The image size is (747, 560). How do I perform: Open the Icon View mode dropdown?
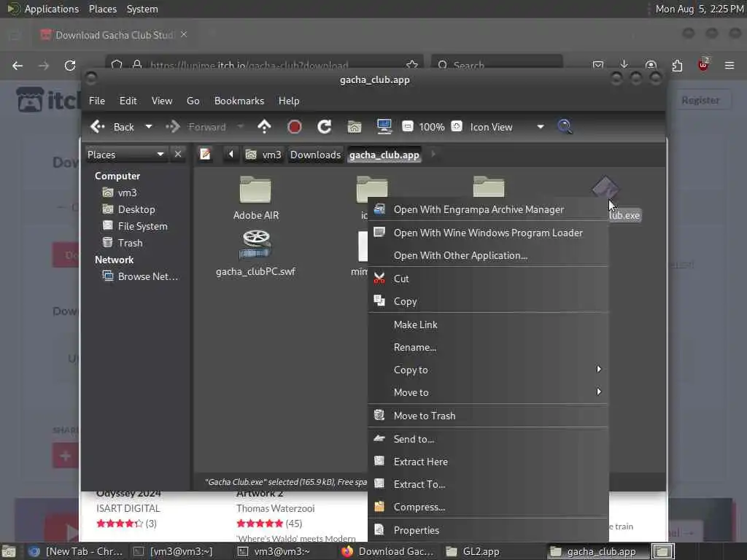[507, 127]
